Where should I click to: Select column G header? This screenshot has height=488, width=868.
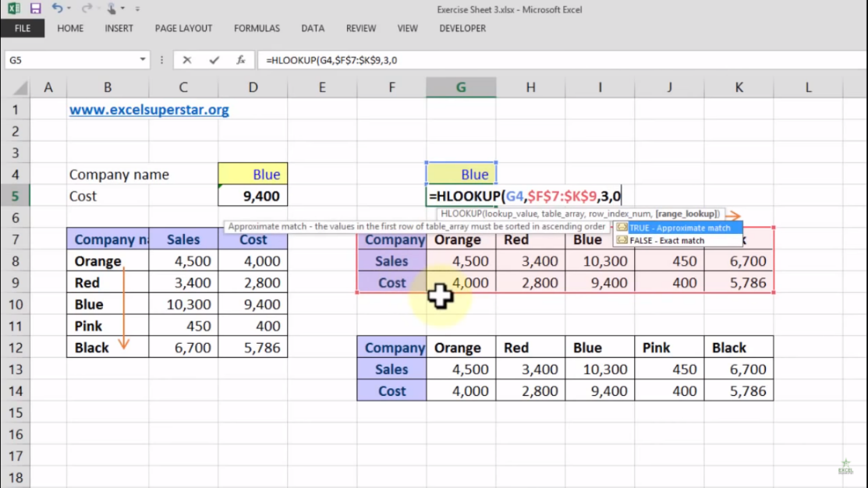[x=461, y=87]
